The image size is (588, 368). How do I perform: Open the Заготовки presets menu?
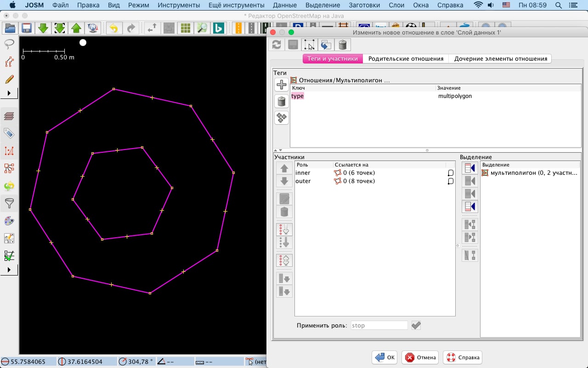[364, 5]
